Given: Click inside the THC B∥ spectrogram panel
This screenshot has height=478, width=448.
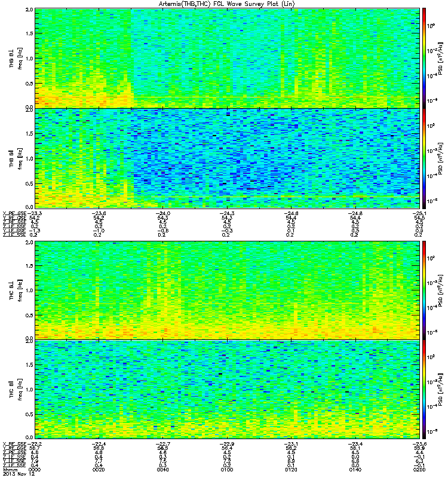Looking at the screenshot, I should pyautogui.click(x=227, y=390).
